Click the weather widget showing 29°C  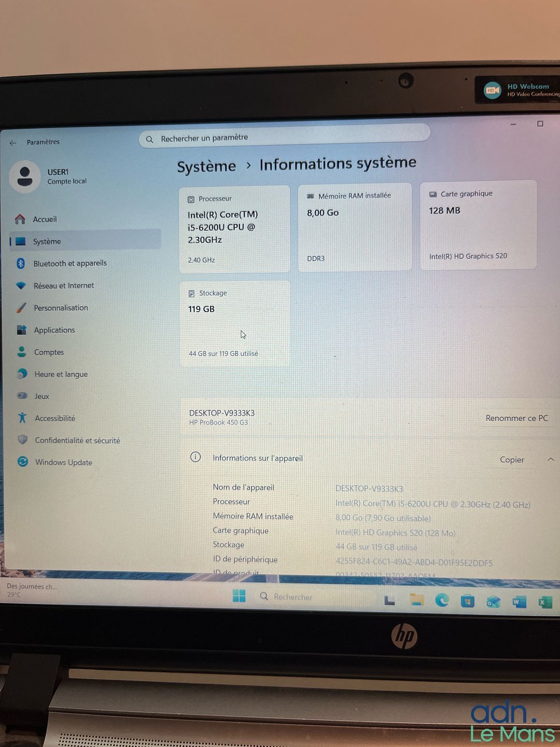pos(32,590)
